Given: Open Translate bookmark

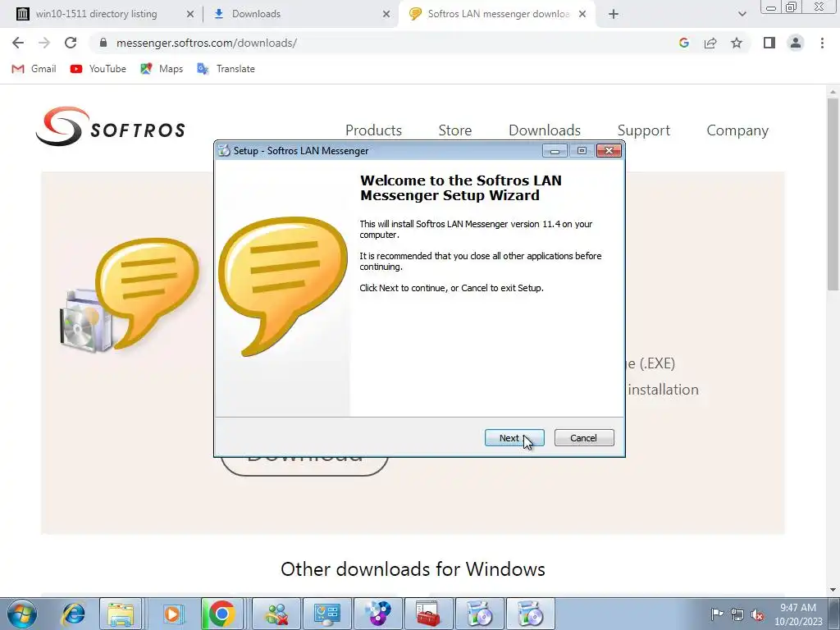Looking at the screenshot, I should 226,69.
